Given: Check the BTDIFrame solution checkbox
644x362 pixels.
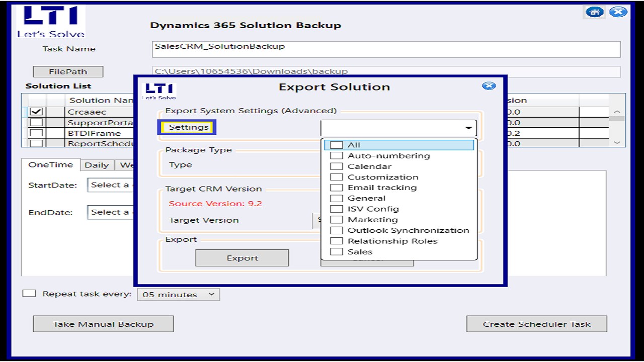Looking at the screenshot, I should (x=36, y=133).
